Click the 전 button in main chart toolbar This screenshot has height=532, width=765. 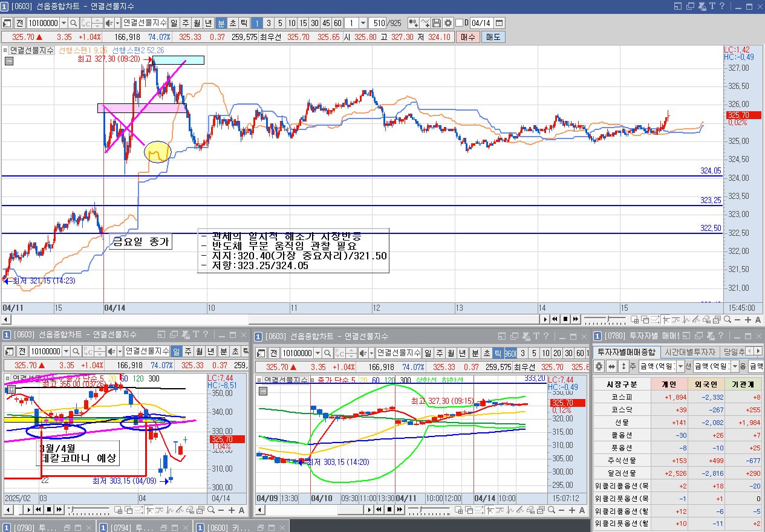[20, 23]
